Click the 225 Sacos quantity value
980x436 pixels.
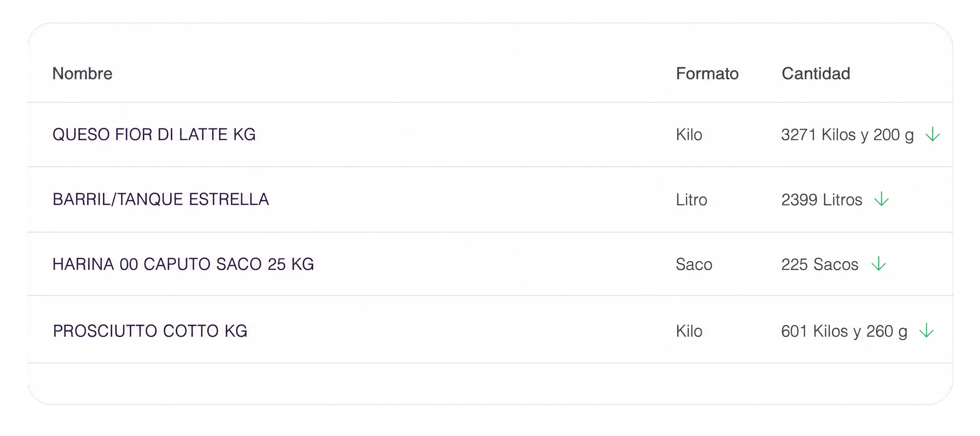point(820,264)
